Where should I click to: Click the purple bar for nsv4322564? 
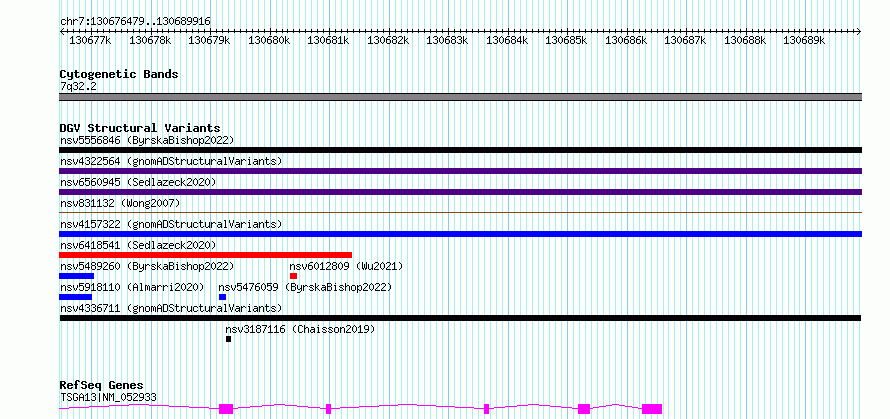click(x=460, y=171)
